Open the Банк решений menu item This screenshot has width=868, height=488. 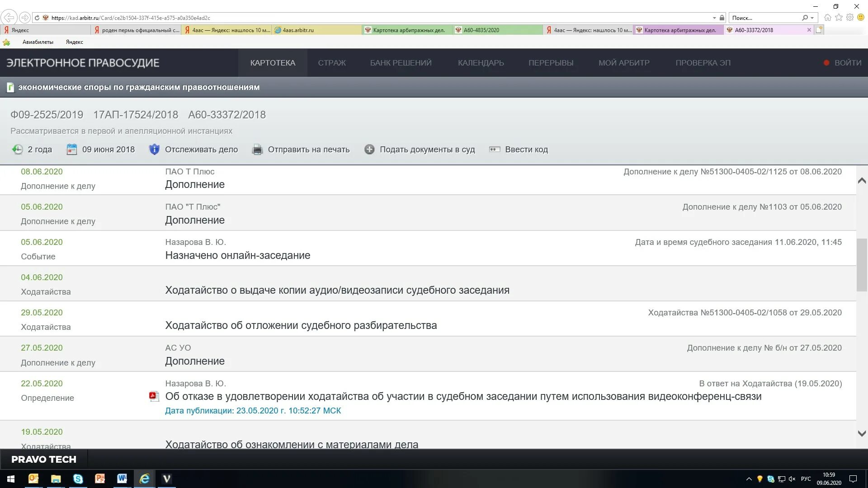coord(401,63)
